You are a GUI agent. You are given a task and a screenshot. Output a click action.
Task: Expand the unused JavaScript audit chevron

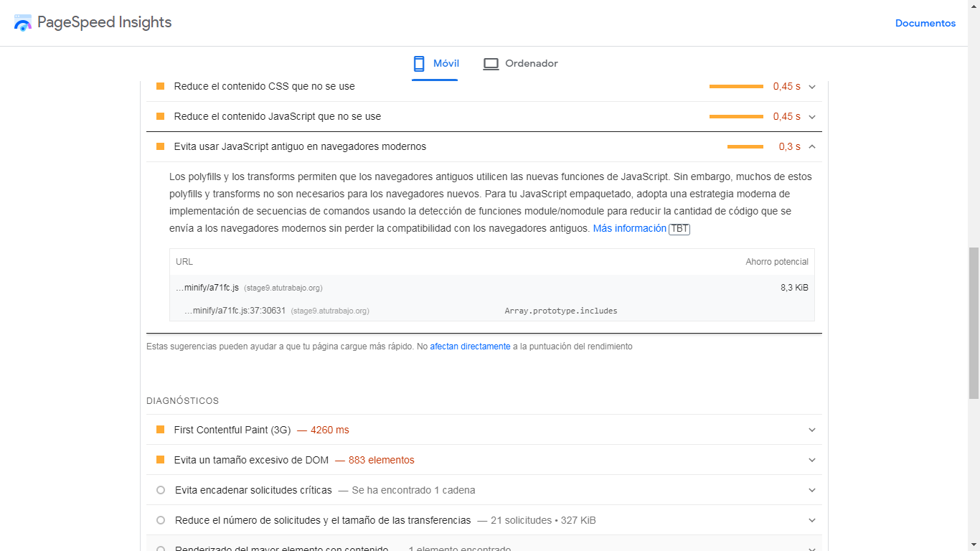coord(812,116)
